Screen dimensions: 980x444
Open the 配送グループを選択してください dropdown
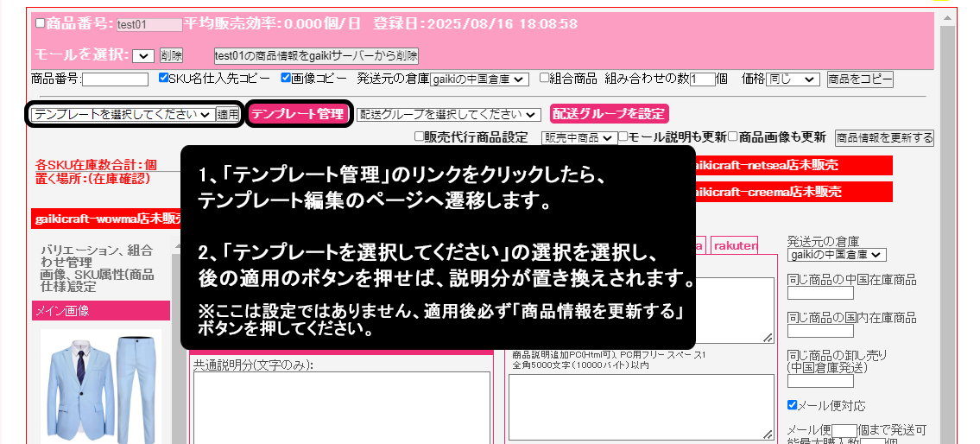coord(448,114)
